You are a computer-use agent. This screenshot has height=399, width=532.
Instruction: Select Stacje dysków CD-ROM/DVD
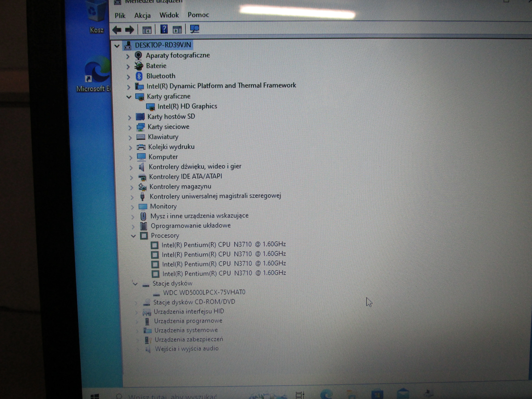(x=194, y=302)
